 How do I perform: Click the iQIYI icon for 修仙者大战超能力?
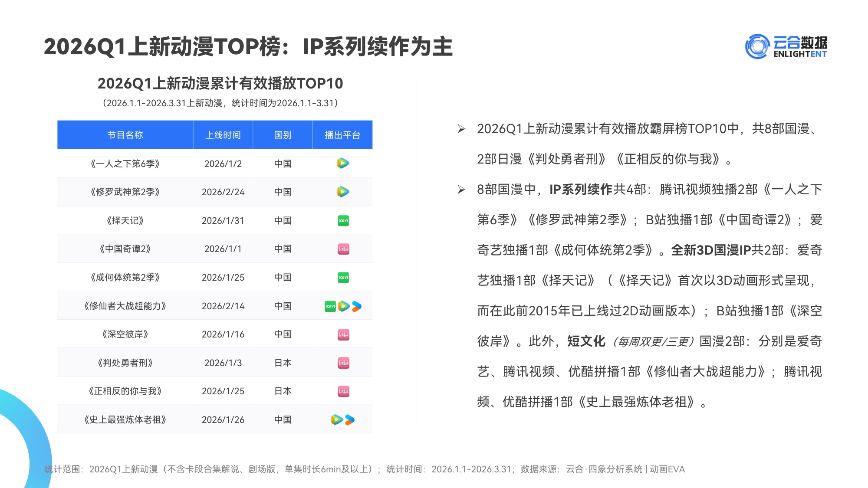tap(330, 306)
